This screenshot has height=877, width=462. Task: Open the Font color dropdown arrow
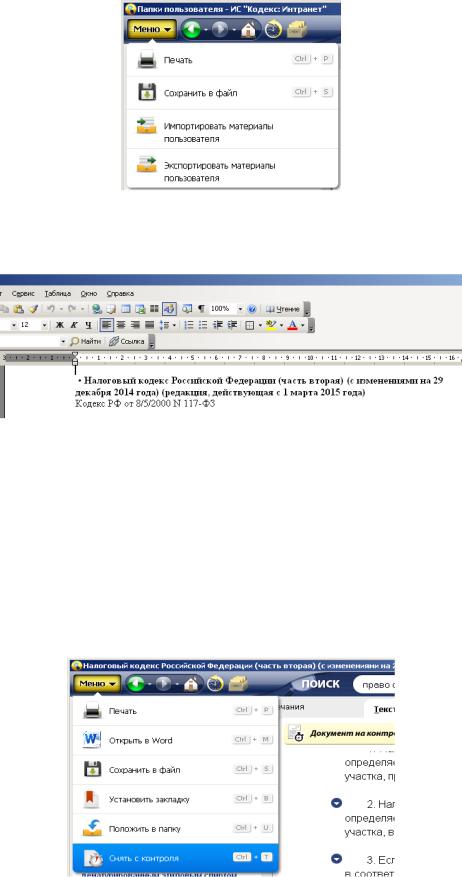click(x=302, y=325)
